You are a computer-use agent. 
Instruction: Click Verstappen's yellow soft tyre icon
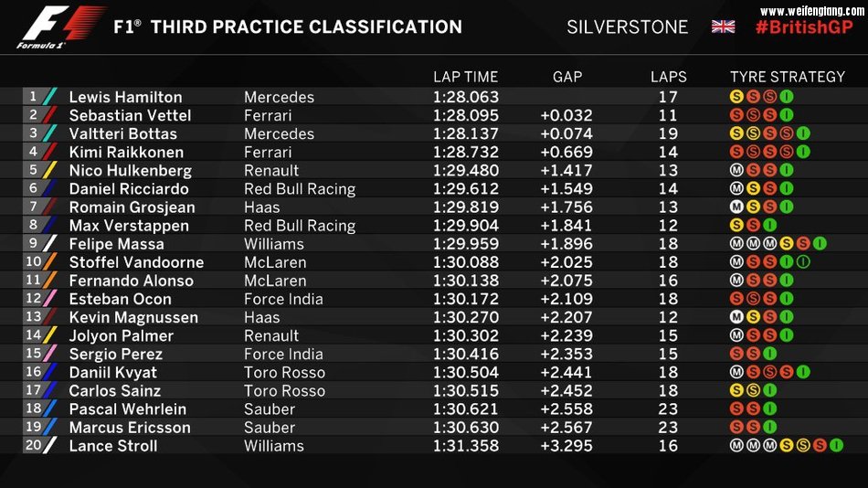pyautogui.click(x=736, y=226)
